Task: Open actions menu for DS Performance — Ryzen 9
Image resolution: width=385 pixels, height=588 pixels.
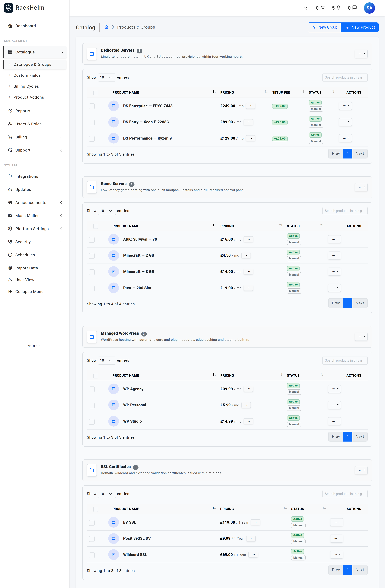Action: [x=345, y=138]
